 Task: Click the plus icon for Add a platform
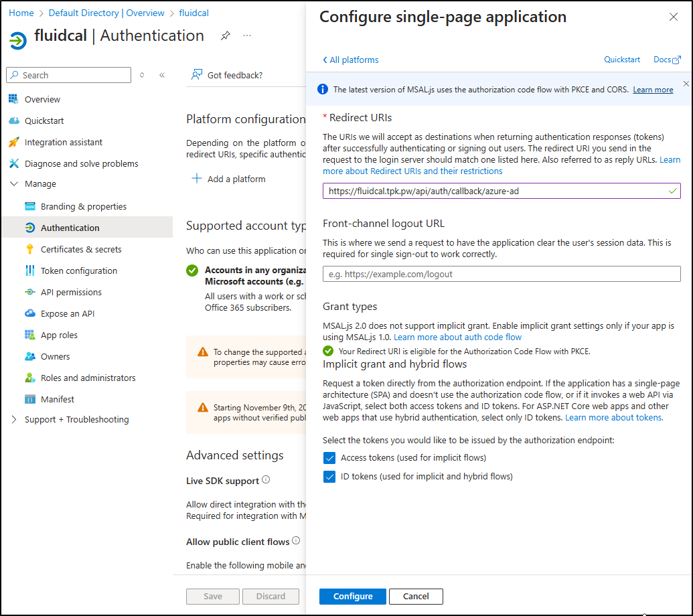click(197, 179)
